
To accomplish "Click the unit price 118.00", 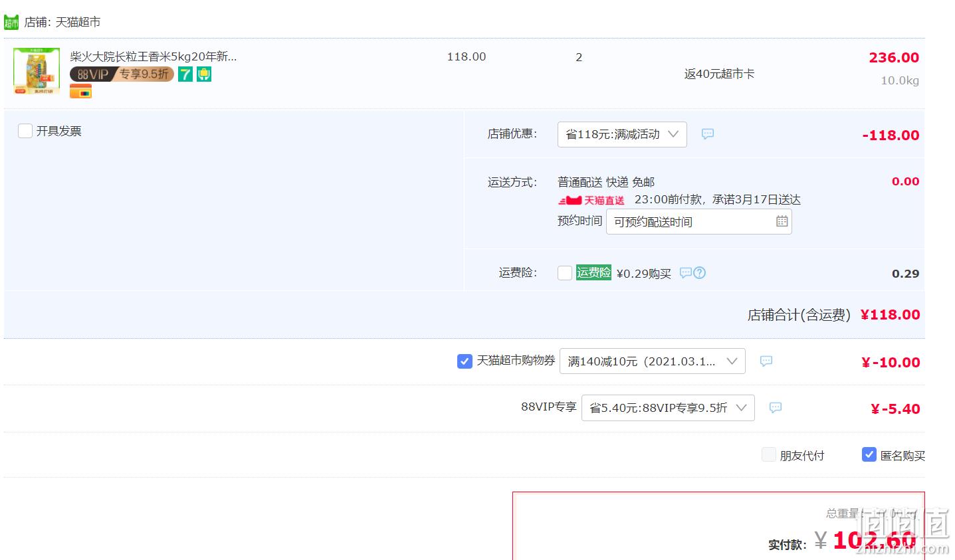I will [x=467, y=57].
